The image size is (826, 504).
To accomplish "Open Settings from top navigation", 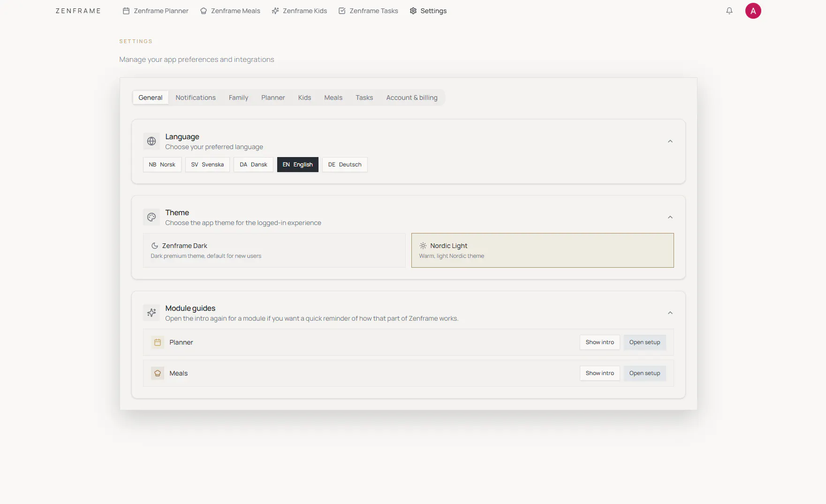I will [428, 11].
